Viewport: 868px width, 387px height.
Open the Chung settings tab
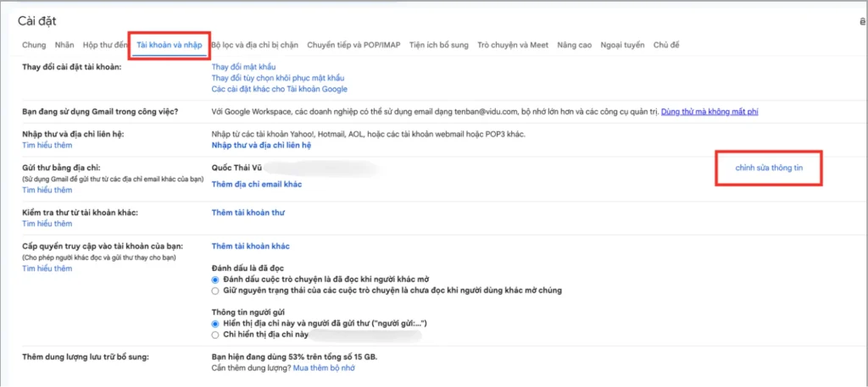click(34, 46)
